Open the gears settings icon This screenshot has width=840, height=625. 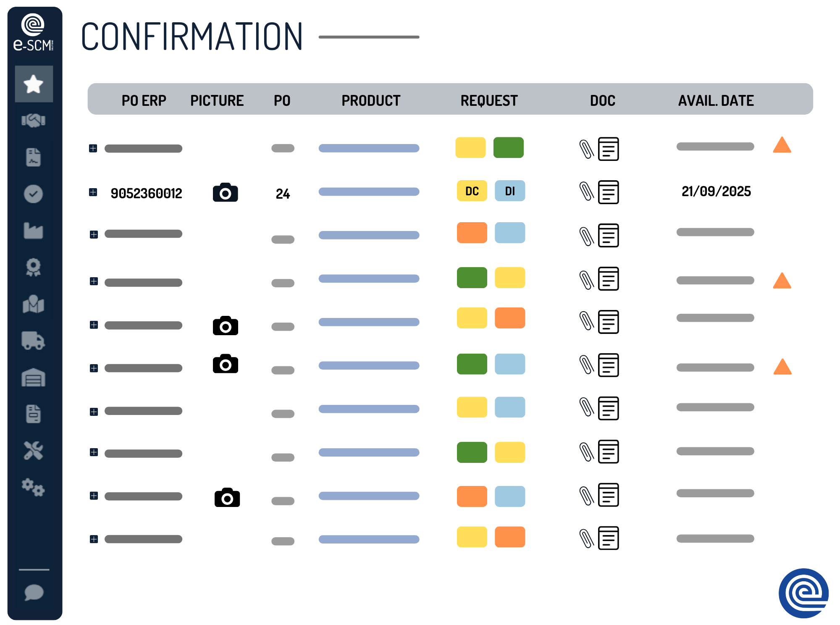[34, 487]
